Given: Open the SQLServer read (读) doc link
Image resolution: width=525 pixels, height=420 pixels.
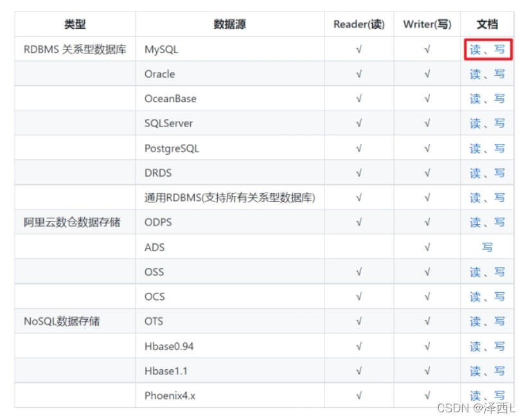Looking at the screenshot, I should pyautogui.click(x=475, y=123).
